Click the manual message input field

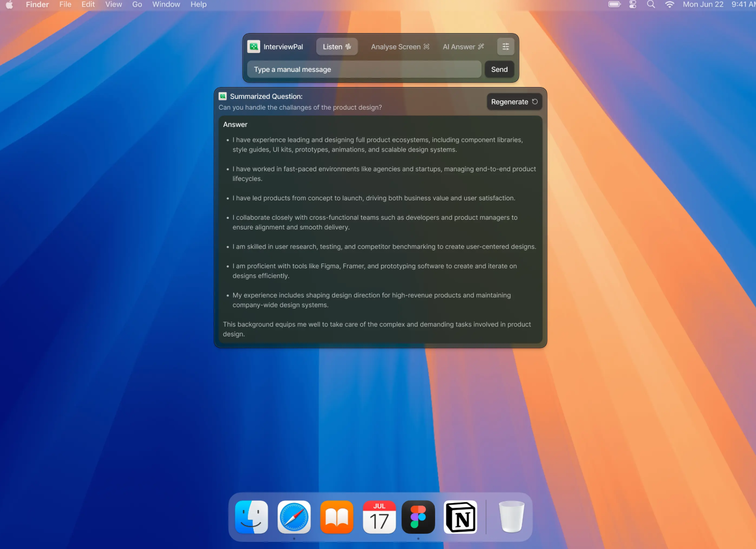pyautogui.click(x=364, y=69)
